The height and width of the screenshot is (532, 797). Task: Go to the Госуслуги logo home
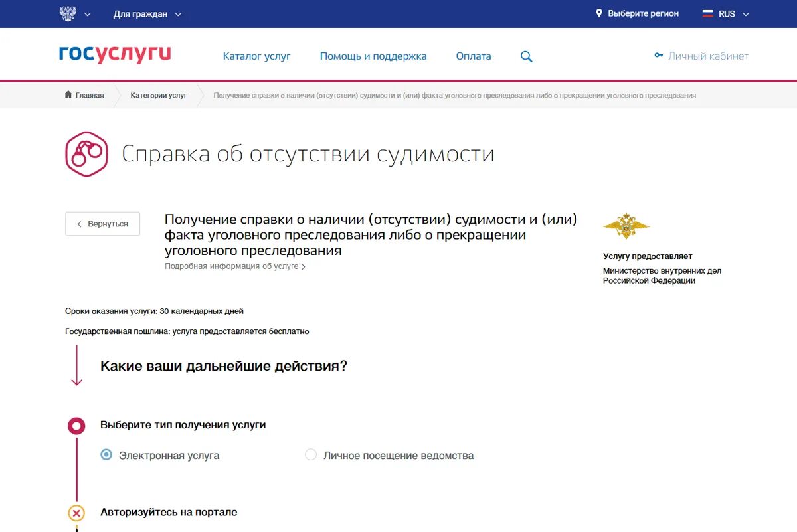[x=115, y=54]
